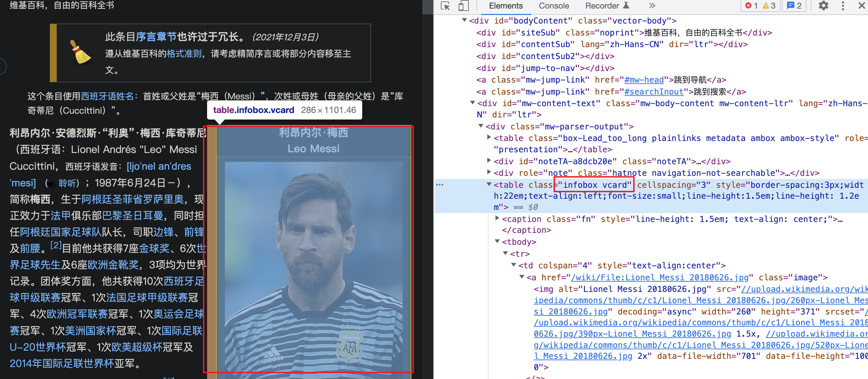Collapse the tbody node

[497, 241]
